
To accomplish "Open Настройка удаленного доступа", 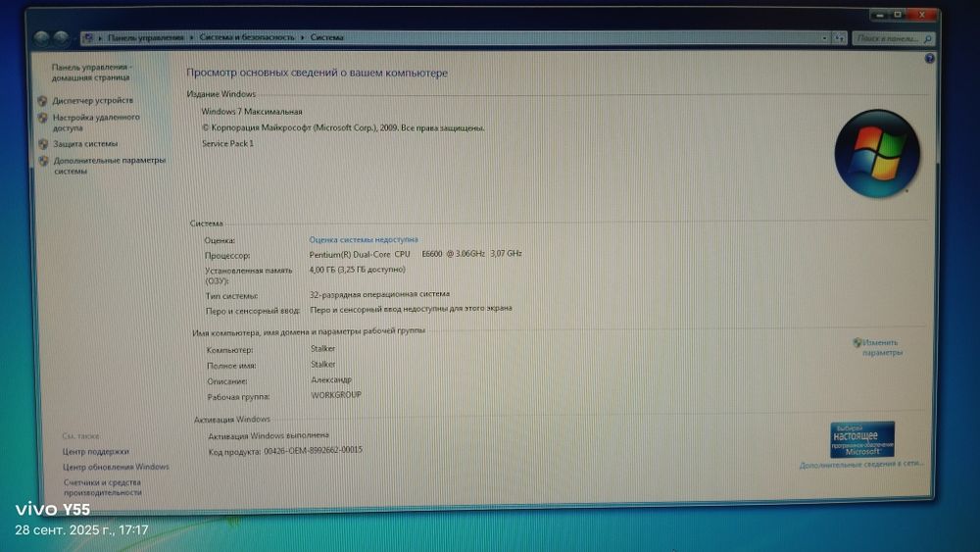I will point(96,123).
